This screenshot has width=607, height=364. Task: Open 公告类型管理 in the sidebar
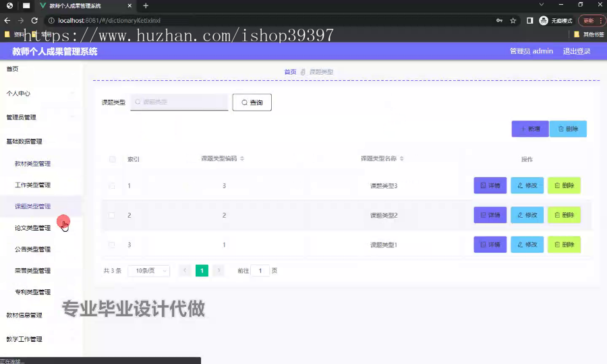pyautogui.click(x=32, y=249)
